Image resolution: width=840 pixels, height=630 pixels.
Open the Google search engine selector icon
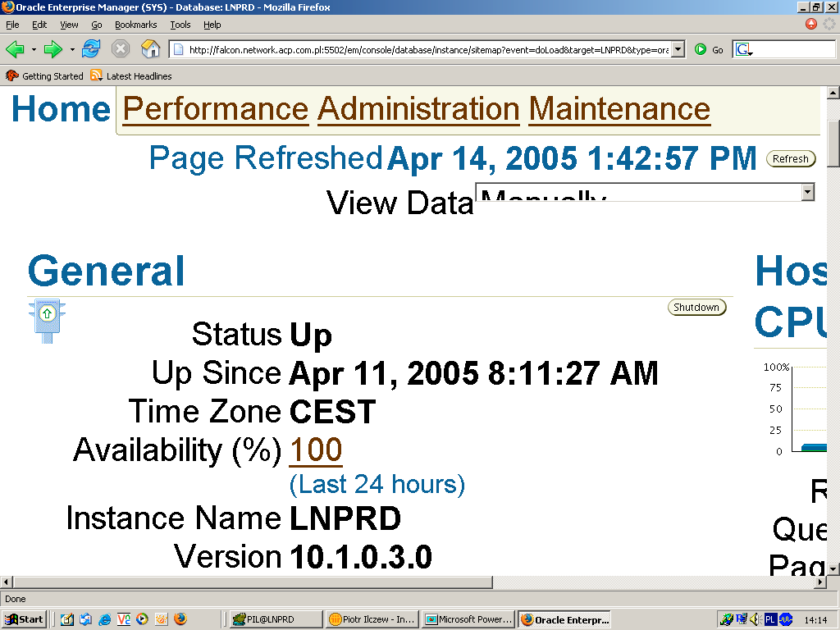pyautogui.click(x=743, y=50)
